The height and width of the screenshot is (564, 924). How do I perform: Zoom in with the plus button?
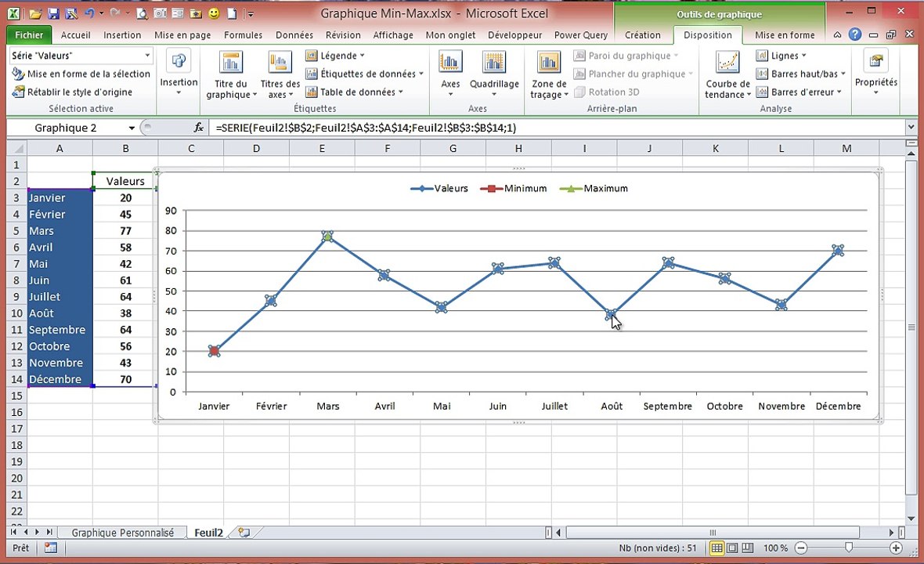(897, 548)
